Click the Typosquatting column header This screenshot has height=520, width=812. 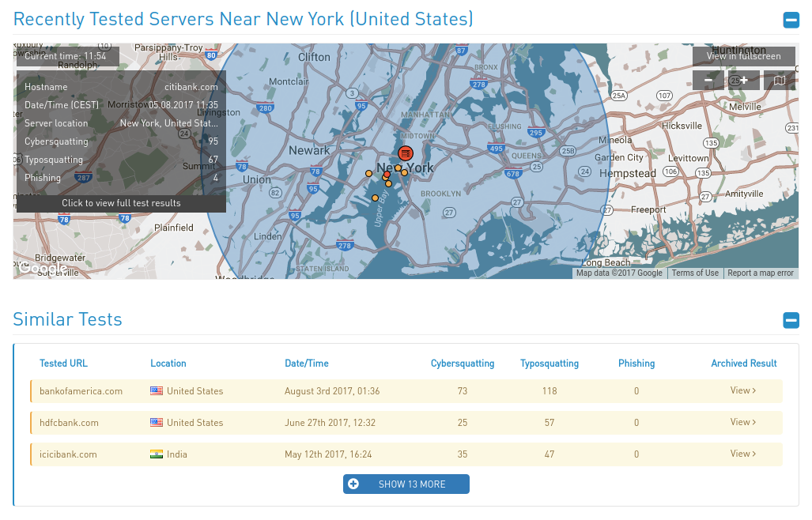click(x=550, y=364)
